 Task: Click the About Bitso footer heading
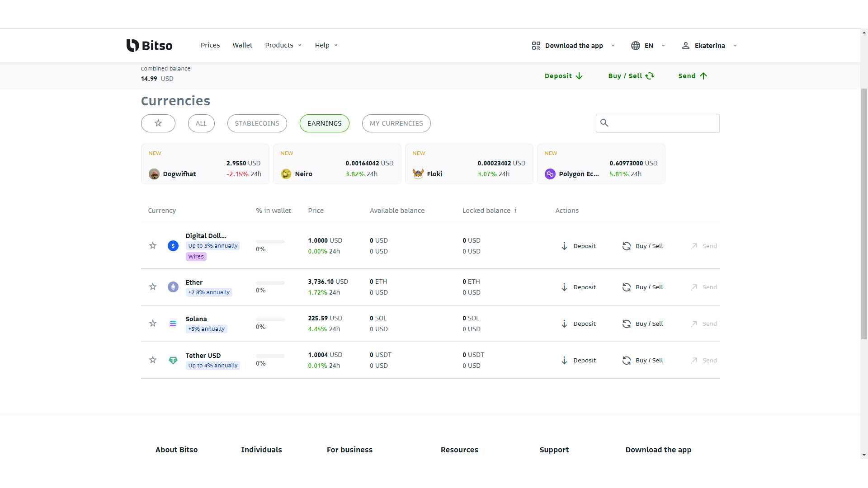tap(177, 450)
